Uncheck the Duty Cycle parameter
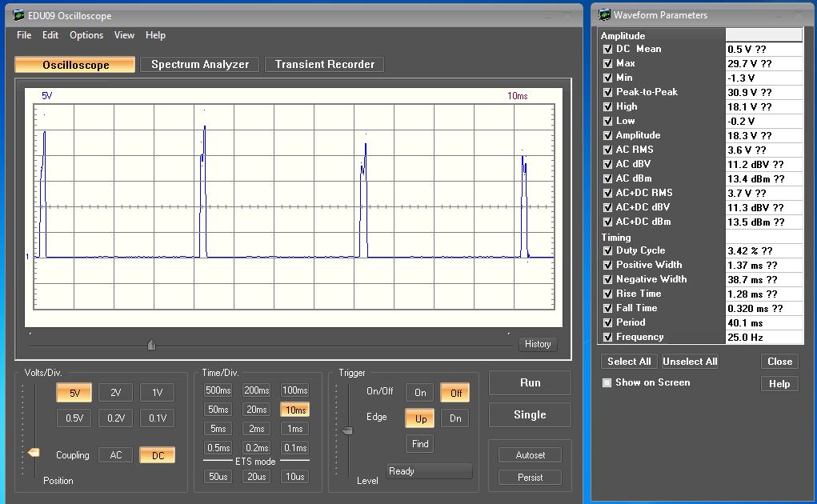 608,250
